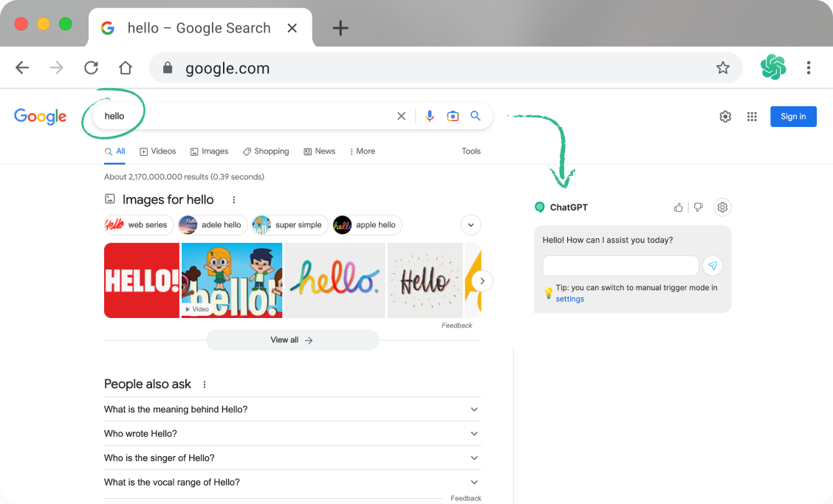Image resolution: width=833 pixels, height=504 pixels.
Task: Open a new tab with plus icon
Action: (340, 28)
